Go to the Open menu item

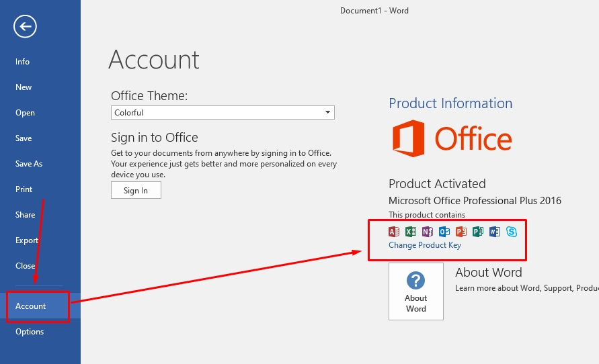(x=25, y=113)
